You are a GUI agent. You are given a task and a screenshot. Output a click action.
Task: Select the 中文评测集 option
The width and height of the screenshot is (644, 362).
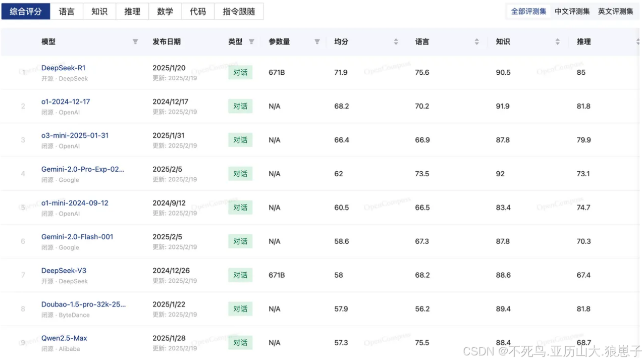(x=572, y=11)
